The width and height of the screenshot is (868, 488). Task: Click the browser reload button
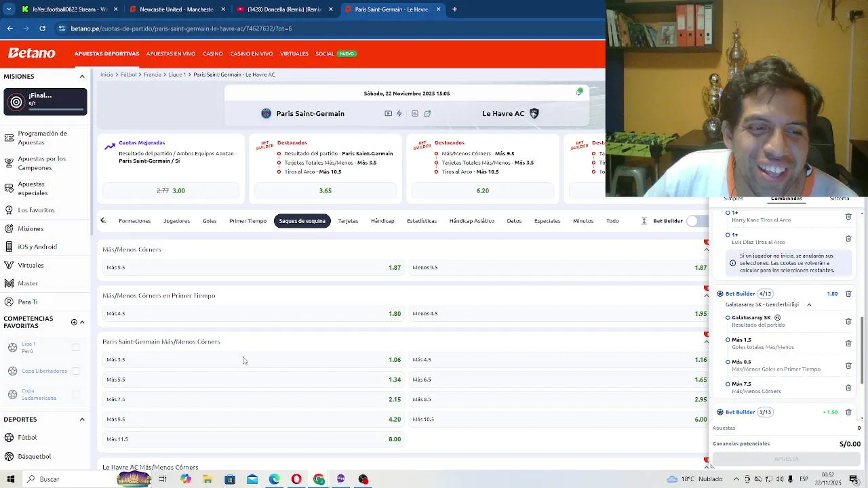click(x=42, y=28)
